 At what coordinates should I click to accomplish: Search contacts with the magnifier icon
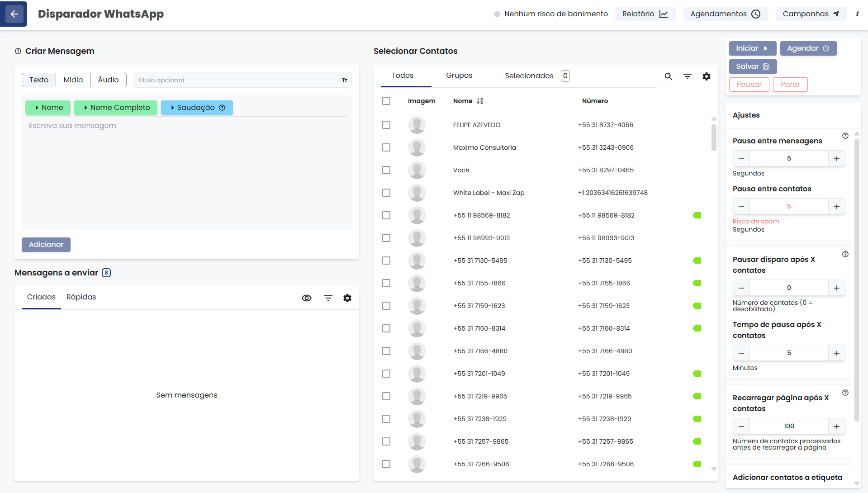pos(668,76)
